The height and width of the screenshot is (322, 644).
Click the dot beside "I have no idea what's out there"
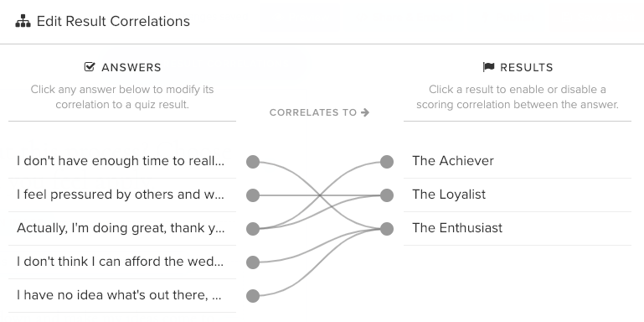pyautogui.click(x=253, y=296)
